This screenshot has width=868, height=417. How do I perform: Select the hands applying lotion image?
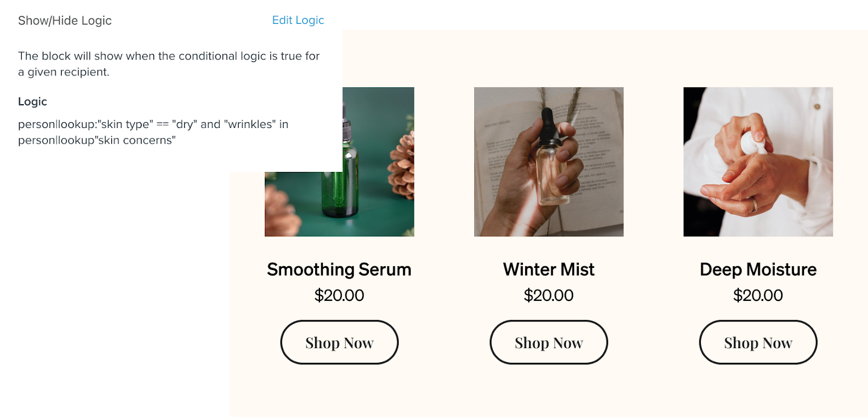click(x=758, y=162)
